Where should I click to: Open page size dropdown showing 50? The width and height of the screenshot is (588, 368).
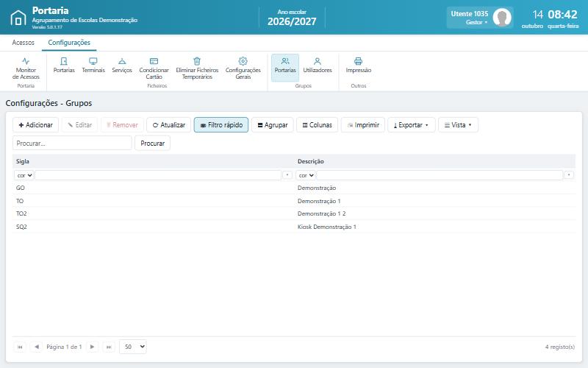pyautogui.click(x=133, y=347)
